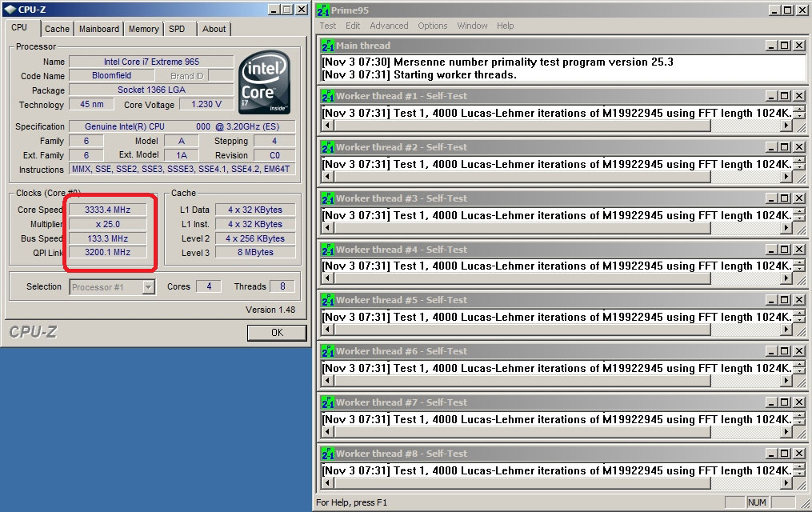
Task: Click the OK button in CPU-Z
Action: 277,333
